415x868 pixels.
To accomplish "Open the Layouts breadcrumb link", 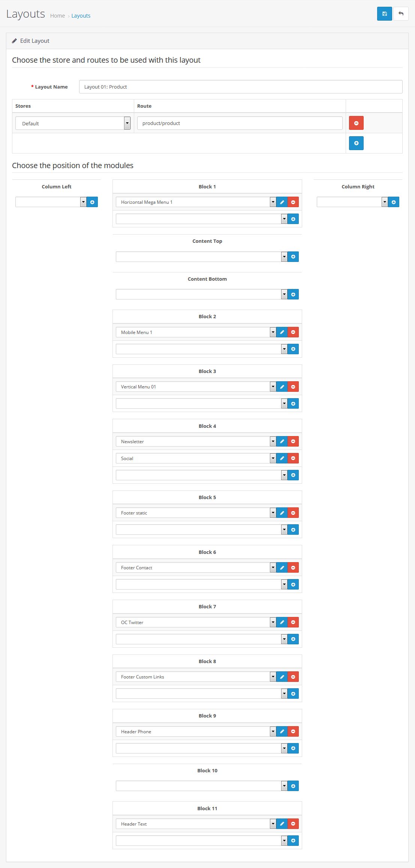I will click(81, 16).
